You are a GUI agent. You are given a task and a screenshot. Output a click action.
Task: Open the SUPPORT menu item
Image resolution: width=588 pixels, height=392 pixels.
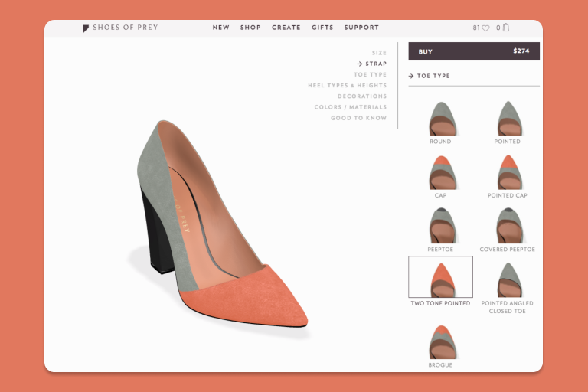click(361, 28)
